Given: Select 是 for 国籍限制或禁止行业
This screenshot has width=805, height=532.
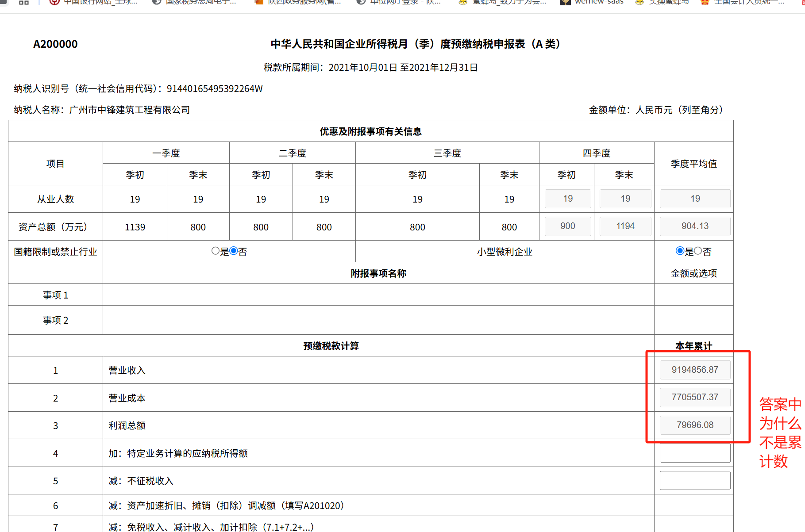Looking at the screenshot, I should click(x=216, y=251).
